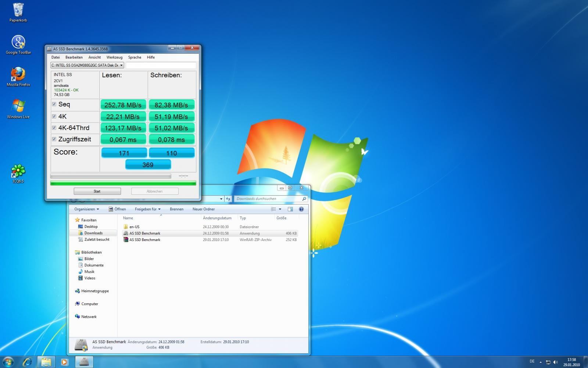Open Zuletzt besucht in the sidebar
The width and height of the screenshot is (588, 368).
97,240
